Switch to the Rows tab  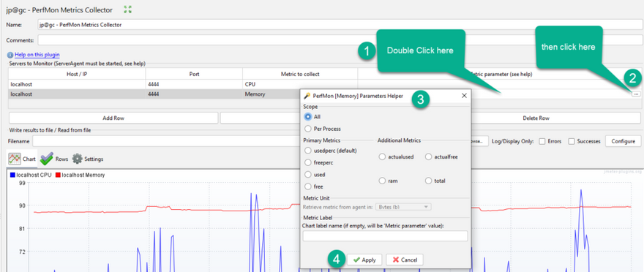point(54,159)
